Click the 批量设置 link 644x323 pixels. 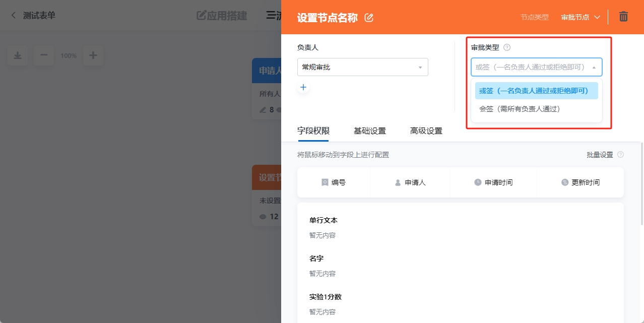(x=599, y=155)
